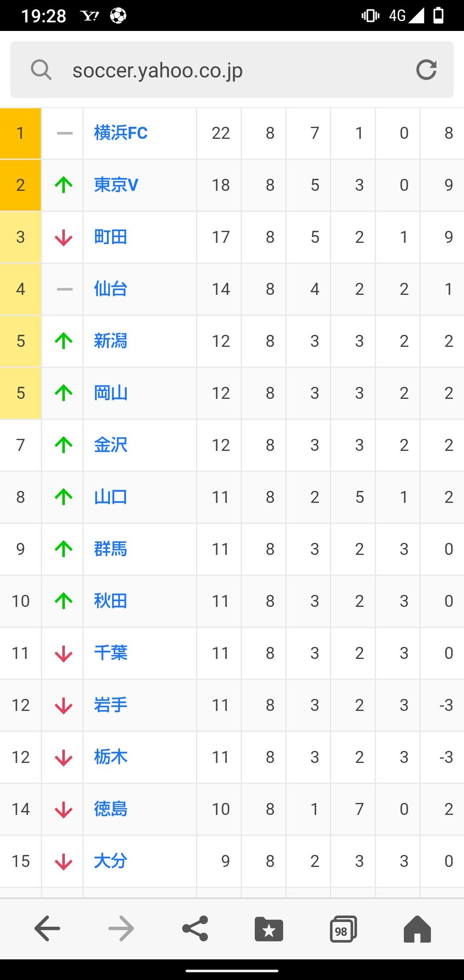Open the 横浜FC team link
Screen dimensions: 464x980
pyautogui.click(x=121, y=133)
